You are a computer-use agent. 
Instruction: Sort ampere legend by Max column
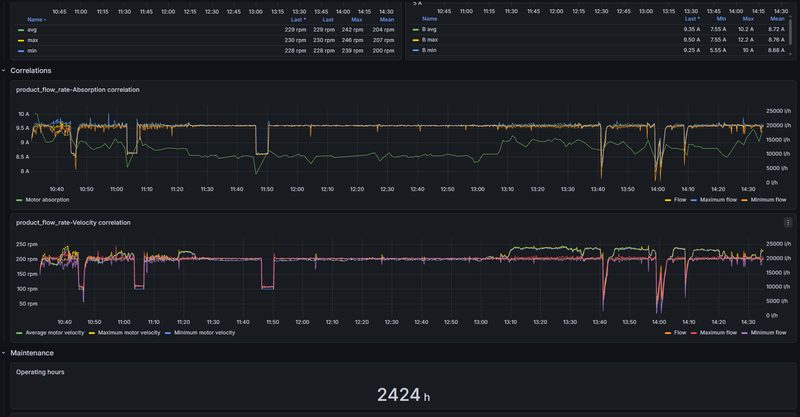[748, 18]
